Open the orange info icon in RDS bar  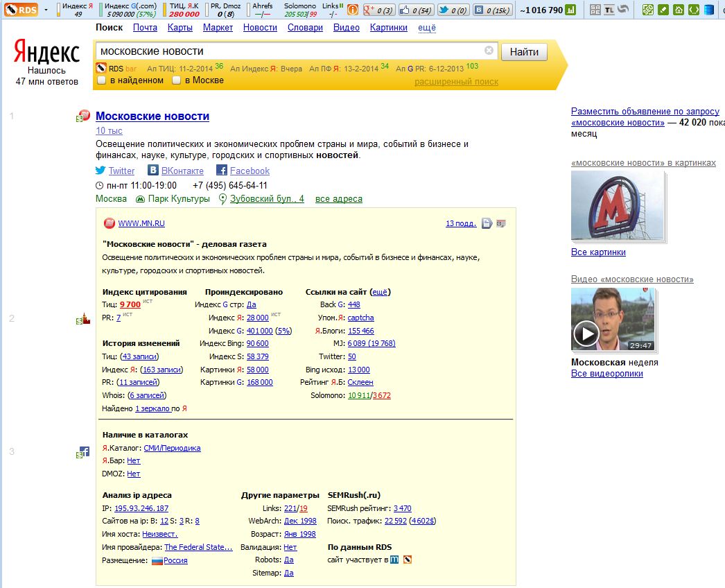coord(352,10)
